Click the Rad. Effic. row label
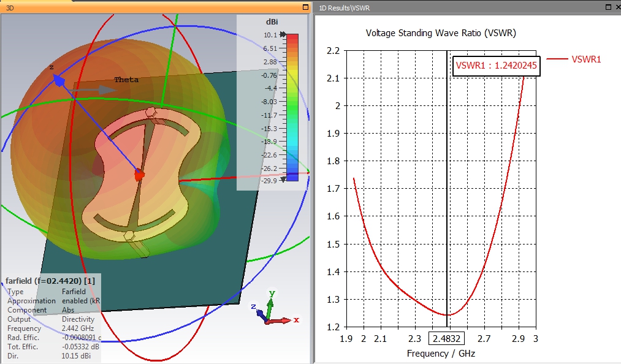This screenshot has height=364, width=621. [23, 338]
